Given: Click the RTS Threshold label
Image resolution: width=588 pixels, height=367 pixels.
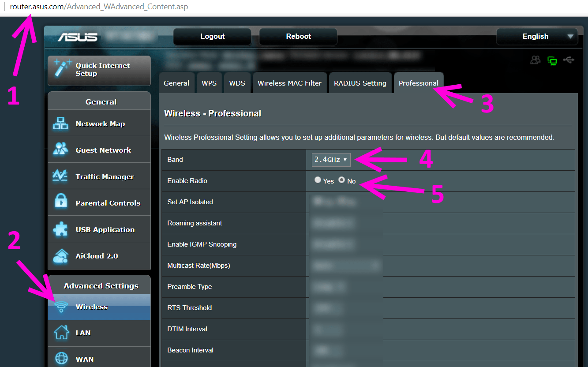Looking at the screenshot, I should 190,308.
